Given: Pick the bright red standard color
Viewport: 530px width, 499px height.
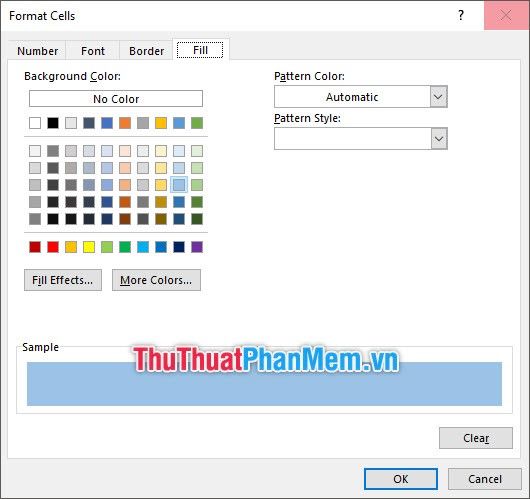Looking at the screenshot, I should point(53,247).
